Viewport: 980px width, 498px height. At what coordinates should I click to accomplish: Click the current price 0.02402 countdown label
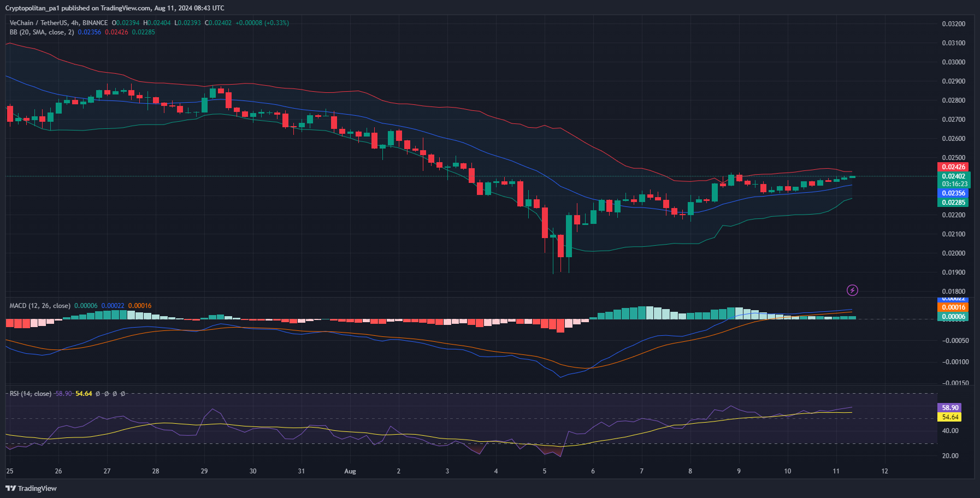(x=953, y=180)
